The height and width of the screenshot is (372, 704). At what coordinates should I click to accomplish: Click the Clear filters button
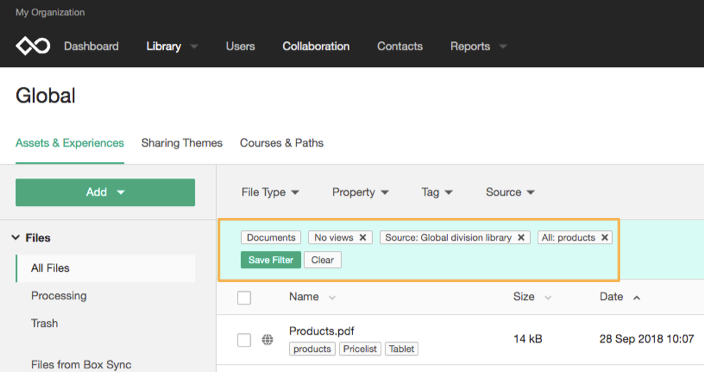[x=322, y=260]
